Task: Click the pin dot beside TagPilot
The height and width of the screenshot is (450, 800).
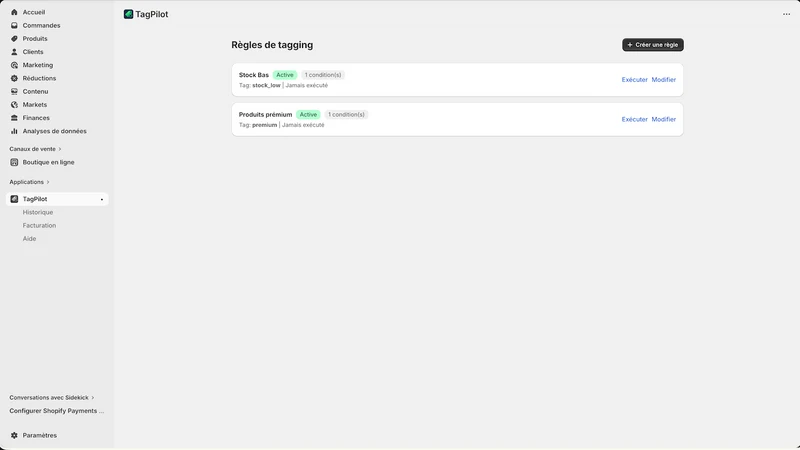Action: (102, 199)
